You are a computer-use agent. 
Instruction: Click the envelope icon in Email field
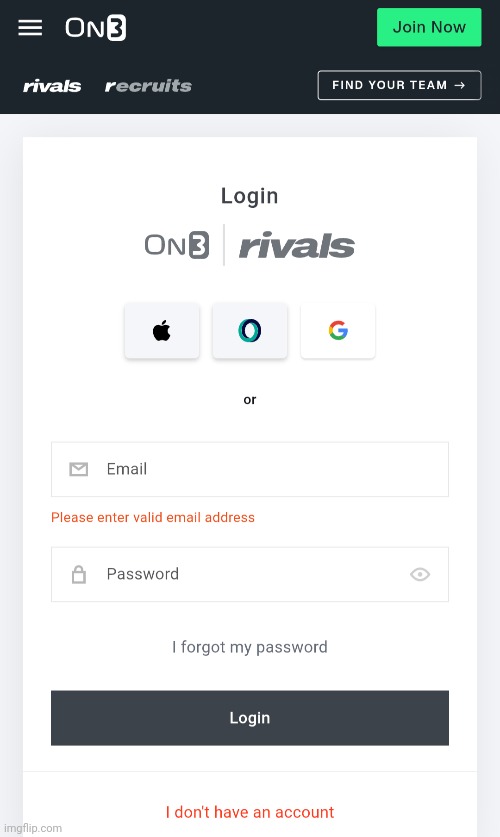coord(78,469)
